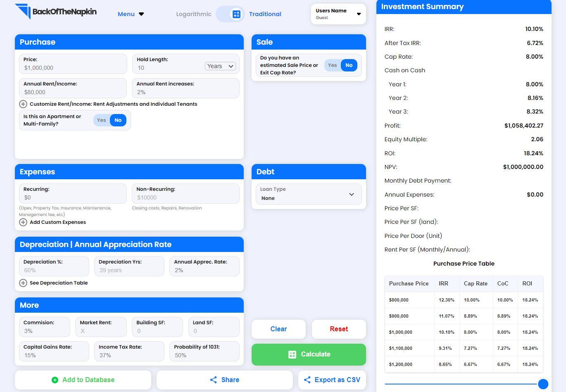Open the Hold Length Years dropdown
566x392 pixels.
click(220, 66)
